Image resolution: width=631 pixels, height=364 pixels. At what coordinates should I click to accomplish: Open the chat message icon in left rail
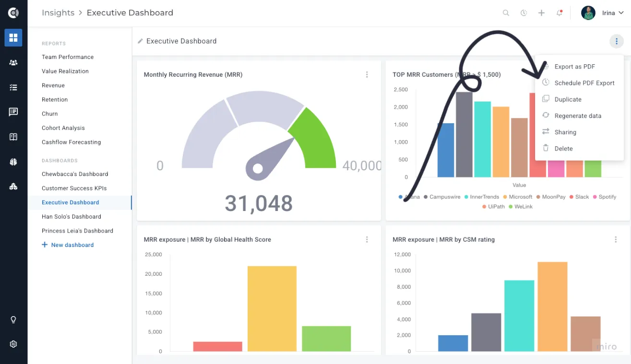(13, 112)
